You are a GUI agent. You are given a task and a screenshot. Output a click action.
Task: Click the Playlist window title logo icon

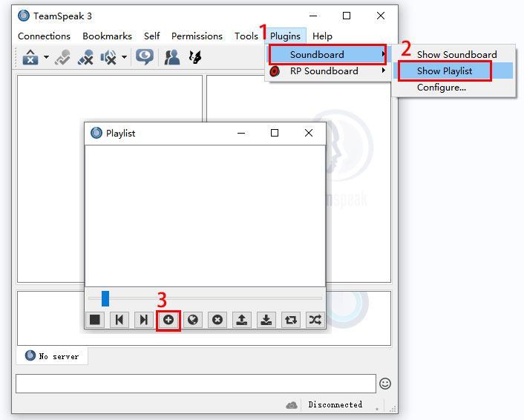(x=96, y=133)
